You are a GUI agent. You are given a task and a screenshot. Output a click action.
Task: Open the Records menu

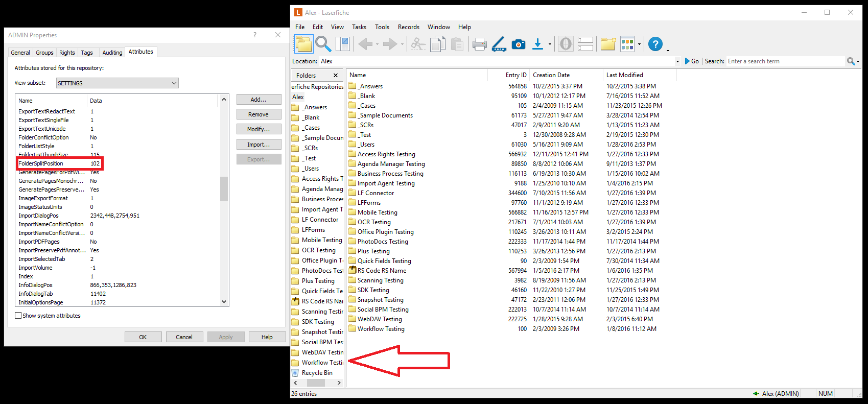pyautogui.click(x=409, y=27)
